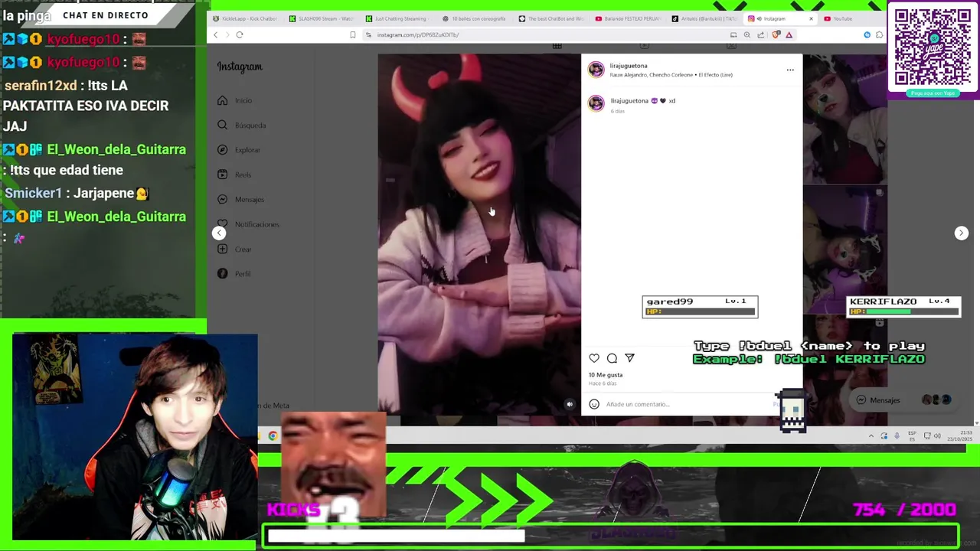The width and height of the screenshot is (980, 551).
Task: Click the microphone tray icon
Action: [x=897, y=436]
